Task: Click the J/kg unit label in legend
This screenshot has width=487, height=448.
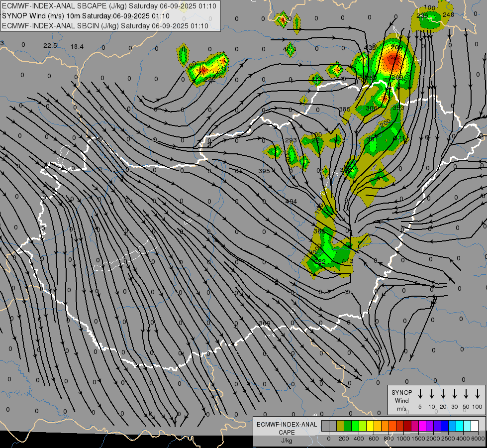Action: click(287, 441)
